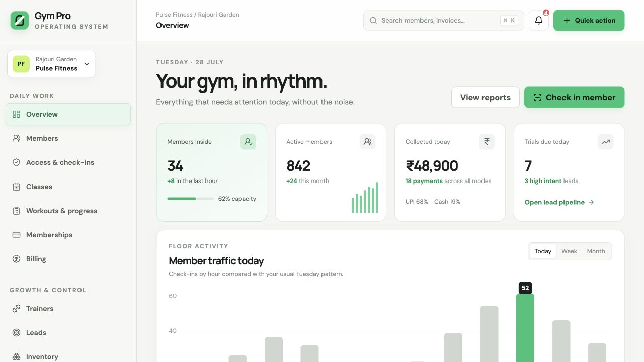Click the plus icon on Quick action

pyautogui.click(x=567, y=21)
